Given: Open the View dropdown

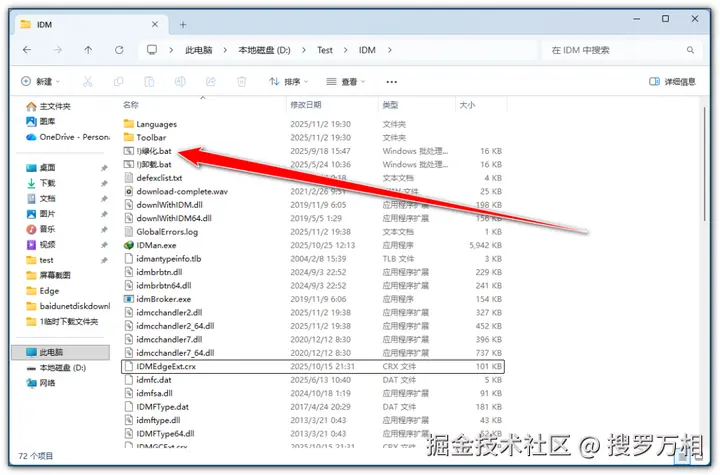Looking at the screenshot, I should pos(346,82).
